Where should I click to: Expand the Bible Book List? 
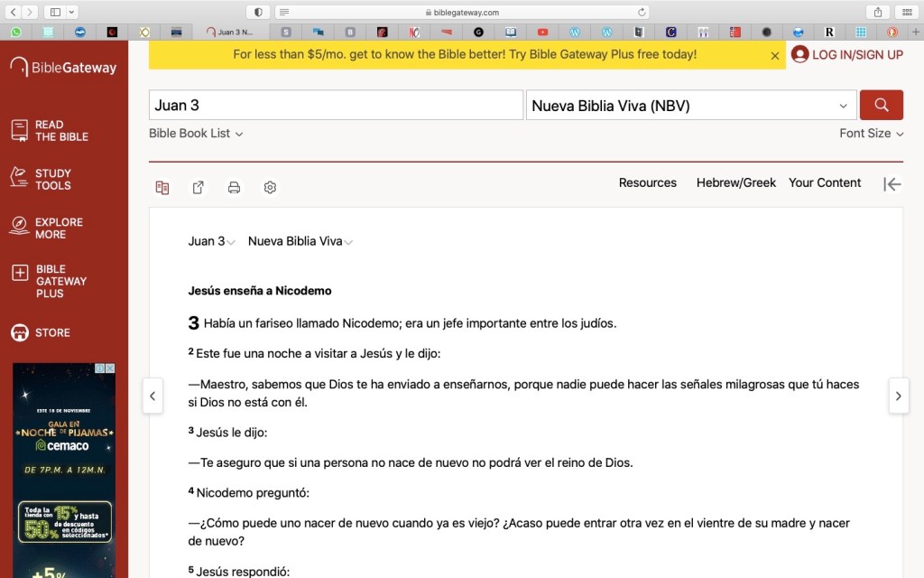[x=196, y=134]
